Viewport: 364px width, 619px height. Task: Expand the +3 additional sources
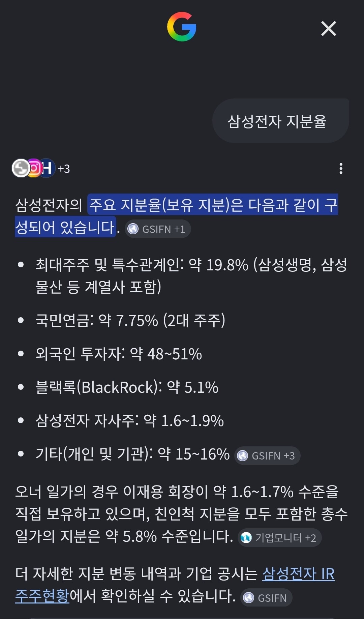tap(64, 169)
